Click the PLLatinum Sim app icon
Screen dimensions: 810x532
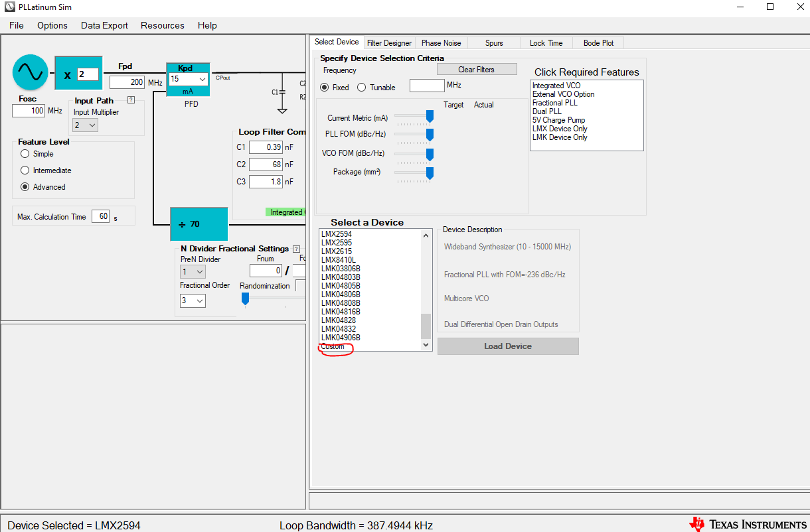point(9,7)
